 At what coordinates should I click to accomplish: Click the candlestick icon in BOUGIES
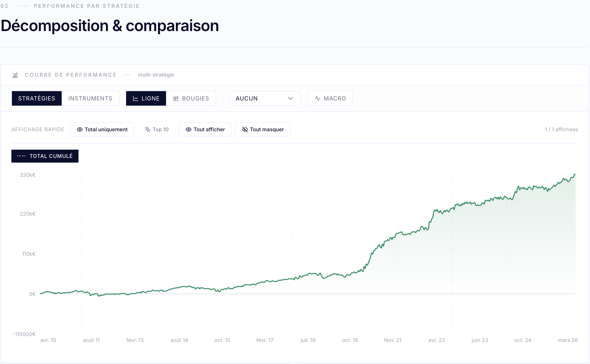click(176, 98)
